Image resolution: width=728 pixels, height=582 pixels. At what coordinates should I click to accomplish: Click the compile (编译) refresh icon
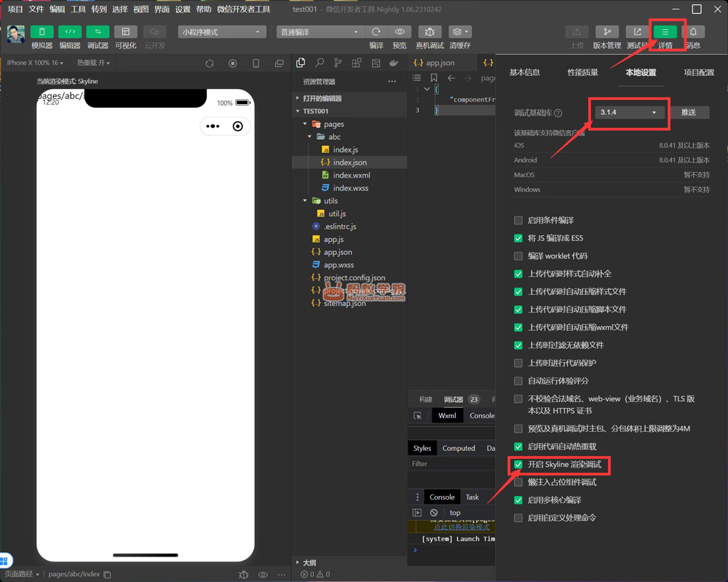(x=376, y=31)
